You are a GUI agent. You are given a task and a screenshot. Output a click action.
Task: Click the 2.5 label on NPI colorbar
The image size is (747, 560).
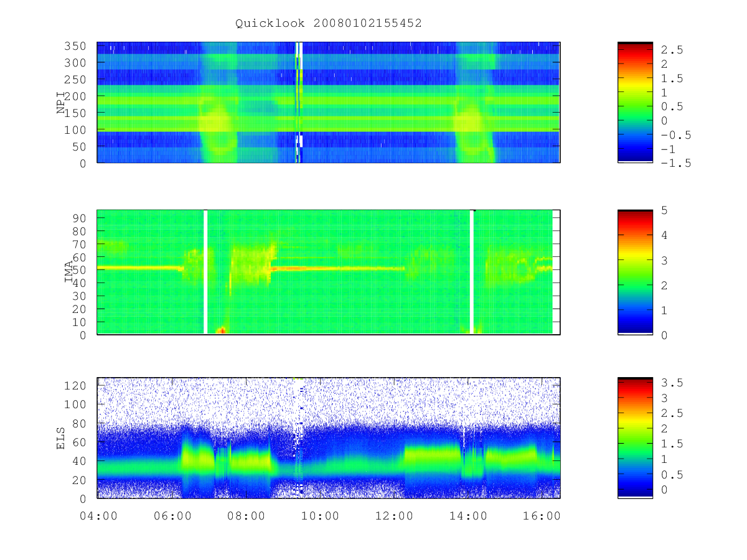tap(672, 49)
